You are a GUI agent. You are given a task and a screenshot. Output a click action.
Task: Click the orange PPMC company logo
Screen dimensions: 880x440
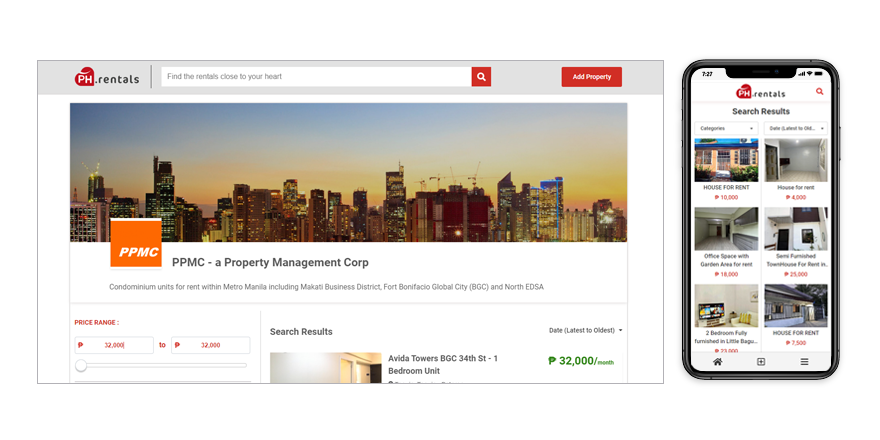136,244
